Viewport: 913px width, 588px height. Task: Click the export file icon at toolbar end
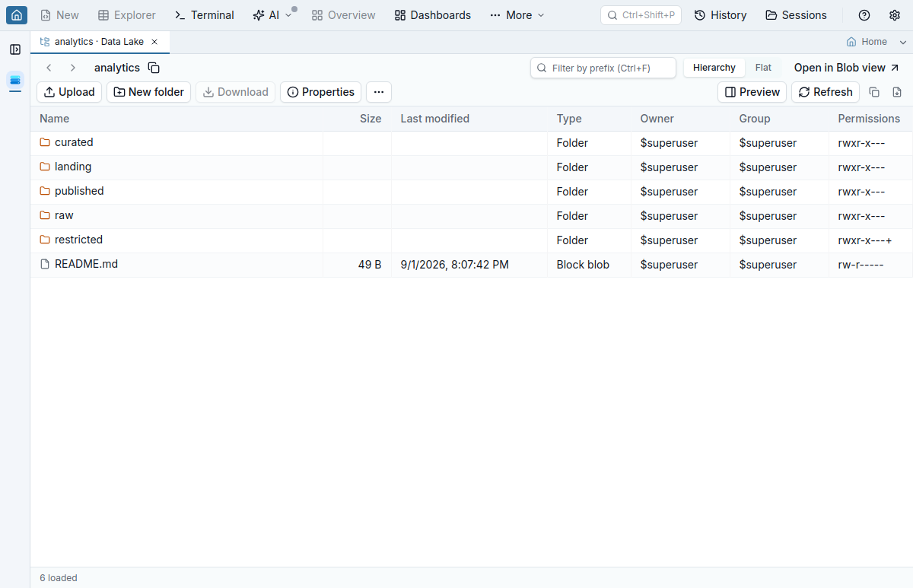(x=897, y=92)
